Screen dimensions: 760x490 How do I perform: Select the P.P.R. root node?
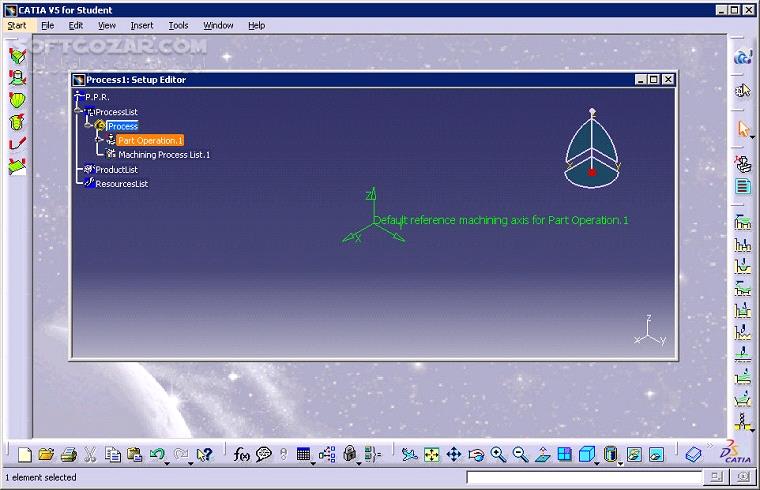(x=97, y=97)
